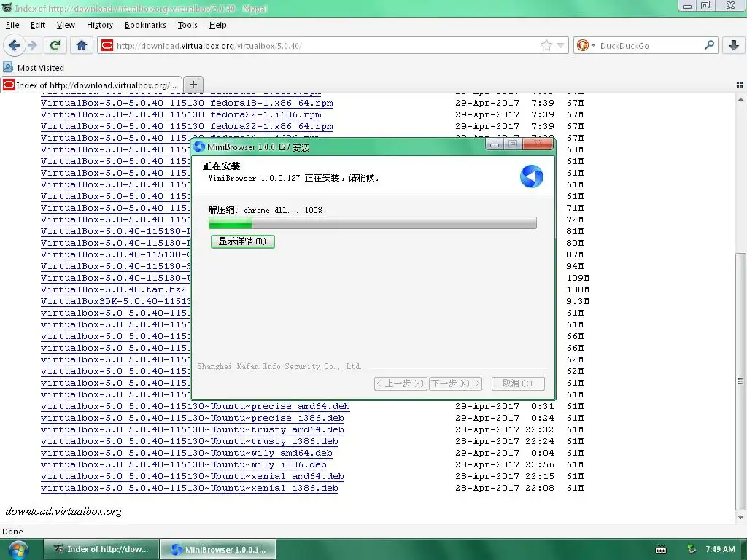Open the Home page icon
Screen dimensions: 747x560
(x=82, y=45)
